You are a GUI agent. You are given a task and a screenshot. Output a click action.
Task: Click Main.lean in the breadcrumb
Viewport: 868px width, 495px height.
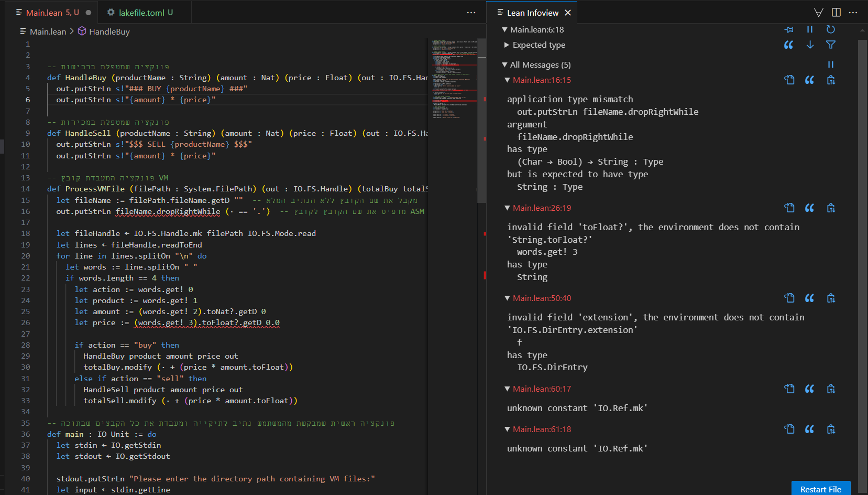click(48, 31)
